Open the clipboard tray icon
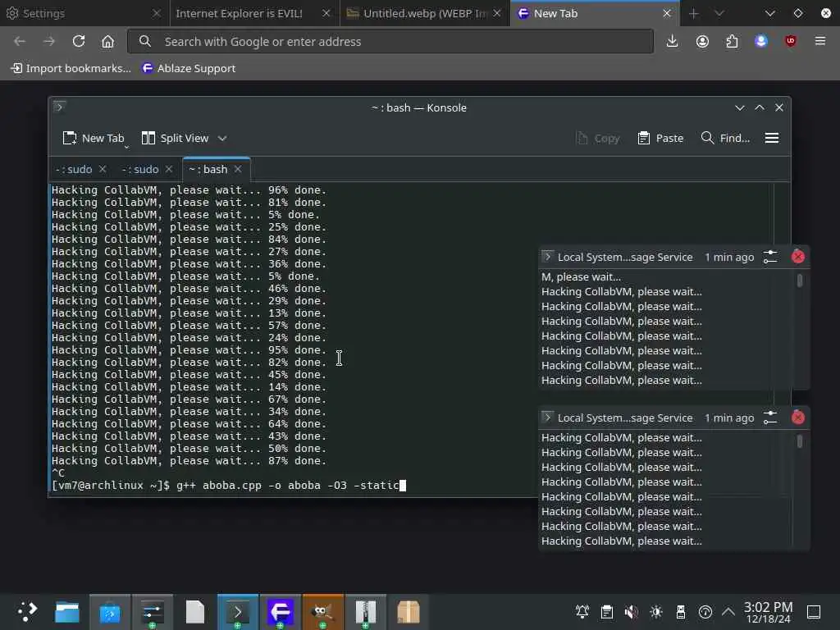Viewport: 840px width, 630px height. [x=607, y=612]
